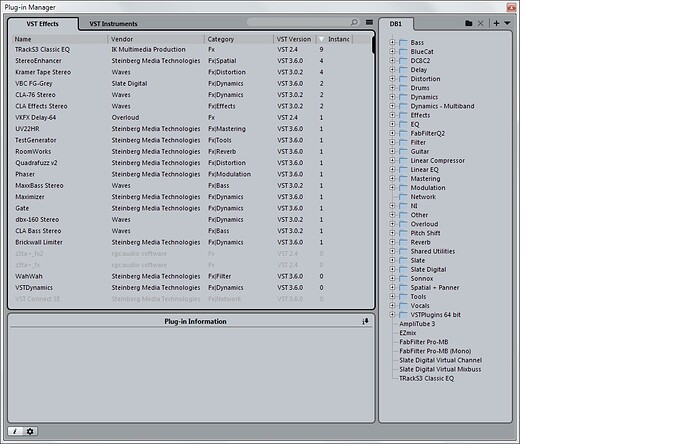This screenshot has width=690, height=444.
Task: Select the greyed VST Connect SE row
Action: tap(192, 299)
